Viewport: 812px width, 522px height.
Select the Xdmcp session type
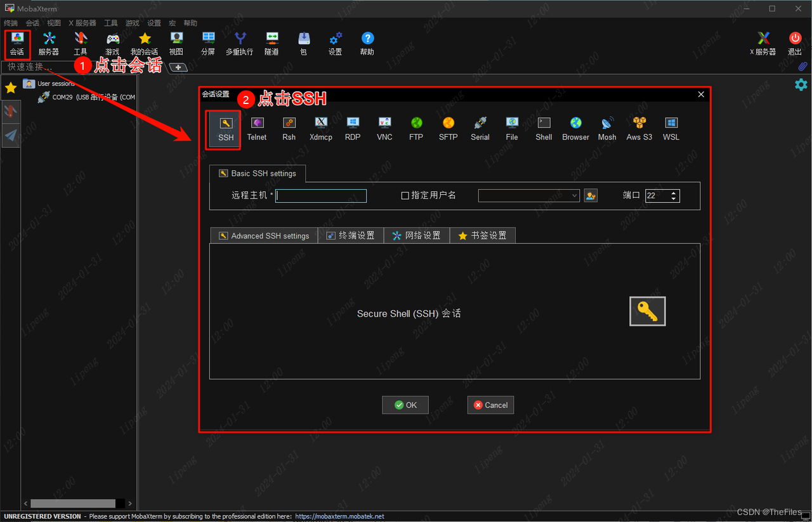click(x=321, y=129)
